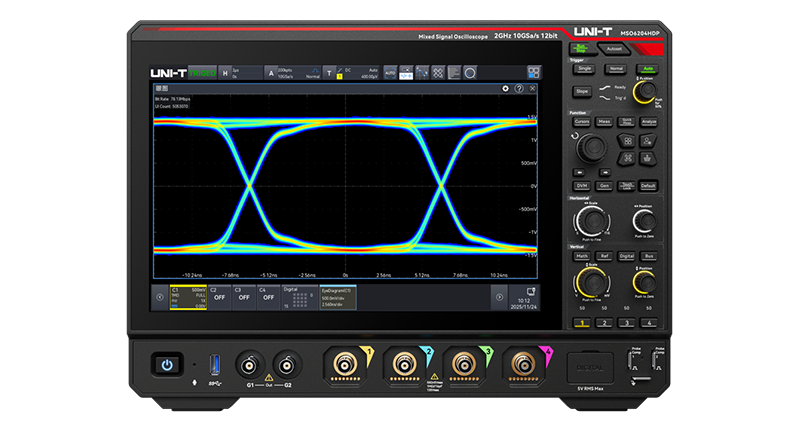The height and width of the screenshot is (422, 800).
Task: Click the horizontal Scale knob
Action: (x=590, y=220)
